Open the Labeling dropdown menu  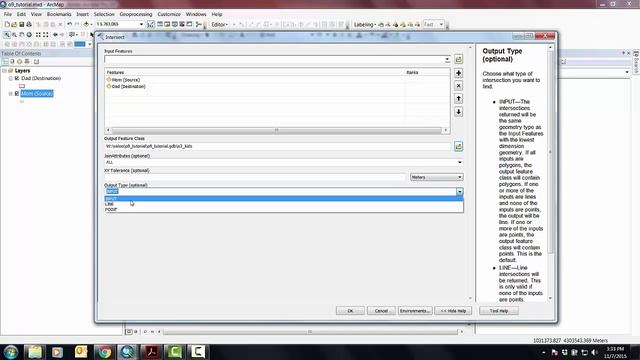[364, 24]
